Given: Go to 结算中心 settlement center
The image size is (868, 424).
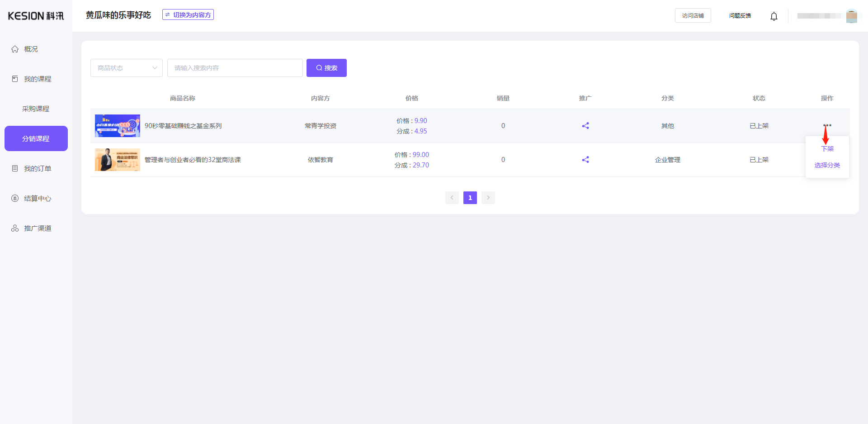Looking at the screenshot, I should click(37, 198).
